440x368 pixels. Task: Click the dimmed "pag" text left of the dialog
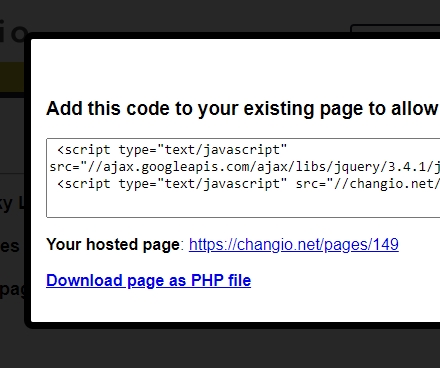click(x=12, y=289)
